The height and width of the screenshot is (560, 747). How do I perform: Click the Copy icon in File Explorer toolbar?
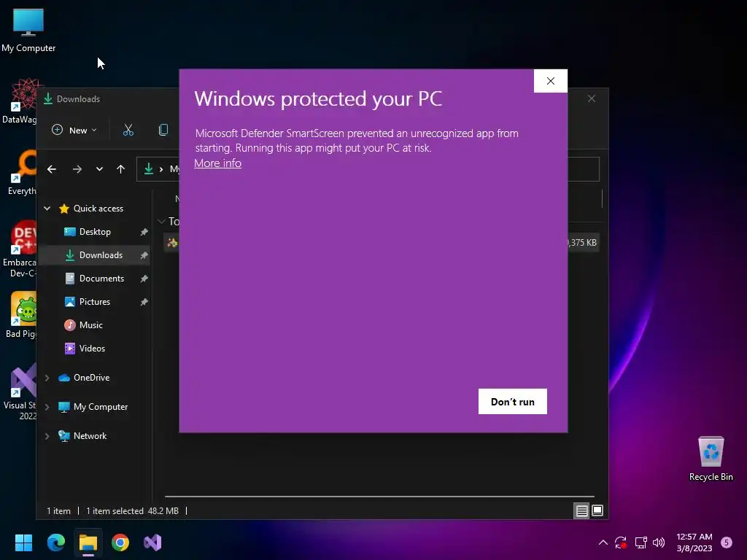click(163, 130)
